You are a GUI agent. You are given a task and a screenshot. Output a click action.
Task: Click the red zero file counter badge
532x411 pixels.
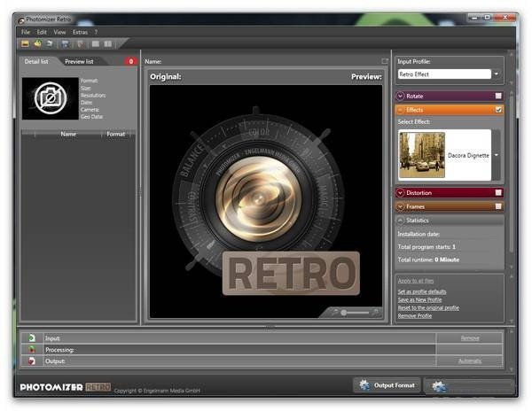131,61
